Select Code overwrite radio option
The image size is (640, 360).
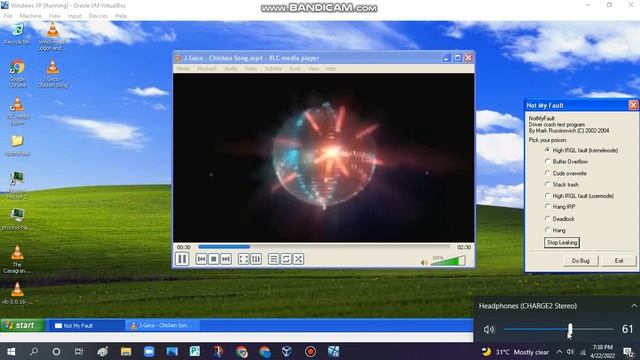tap(566, 173)
